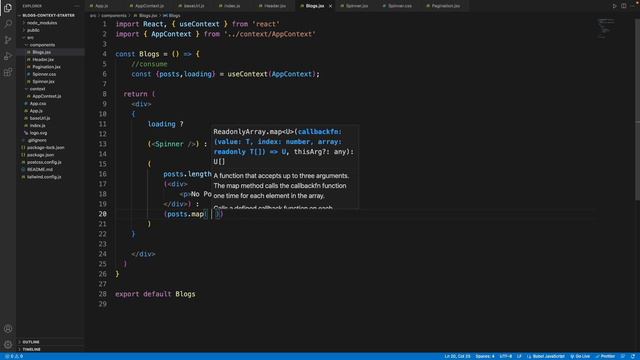
Task: Click the errors and warnings status indicator
Action: [x=14, y=356]
